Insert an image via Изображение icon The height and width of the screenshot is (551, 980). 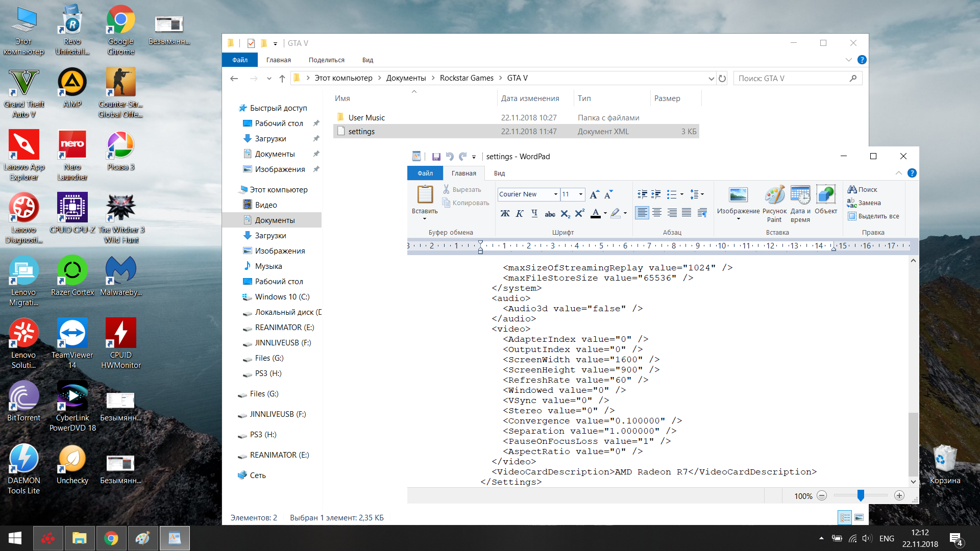(x=738, y=195)
